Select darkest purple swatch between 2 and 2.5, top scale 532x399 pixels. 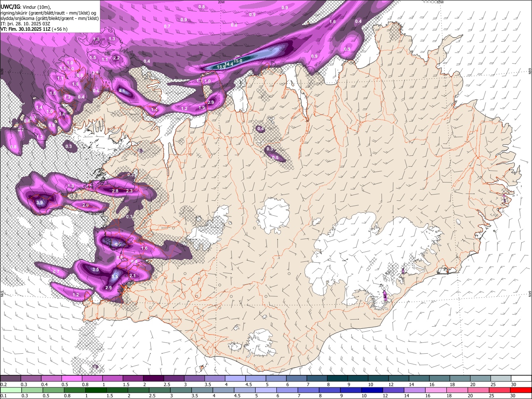tap(153, 379)
